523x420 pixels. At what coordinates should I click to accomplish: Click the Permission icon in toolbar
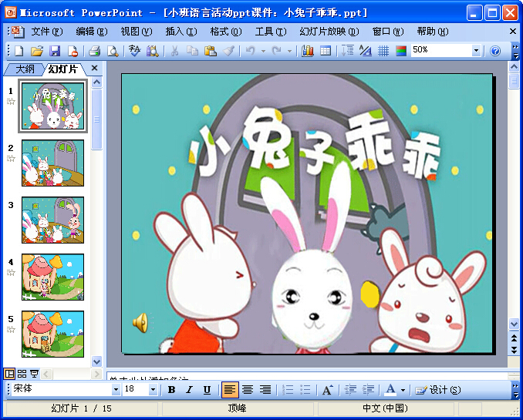[73, 51]
